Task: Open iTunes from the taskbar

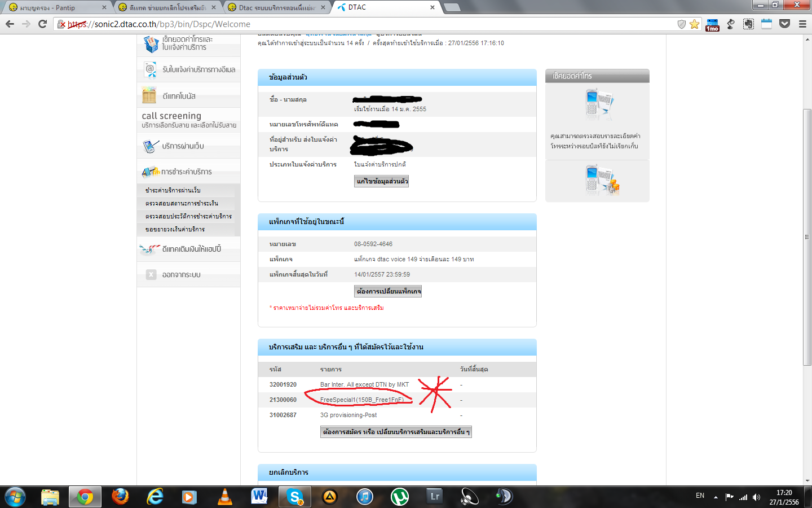Action: click(x=365, y=497)
